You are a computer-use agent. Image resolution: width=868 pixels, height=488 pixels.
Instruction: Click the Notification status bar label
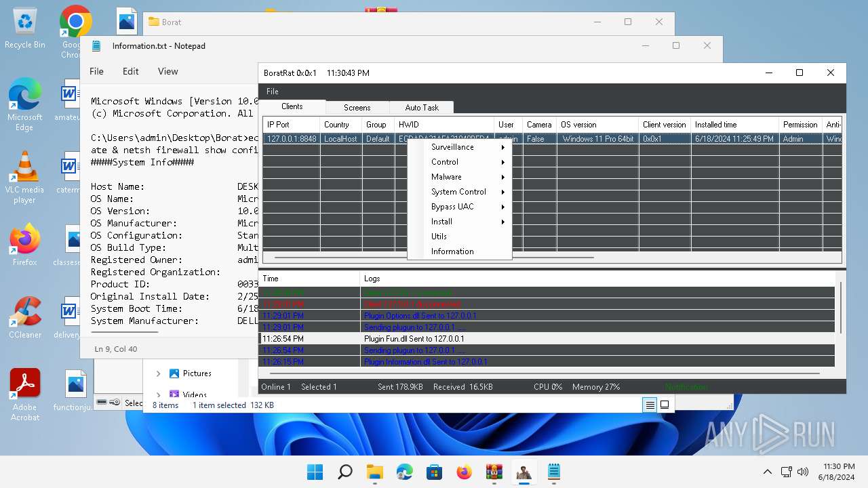[x=686, y=387]
